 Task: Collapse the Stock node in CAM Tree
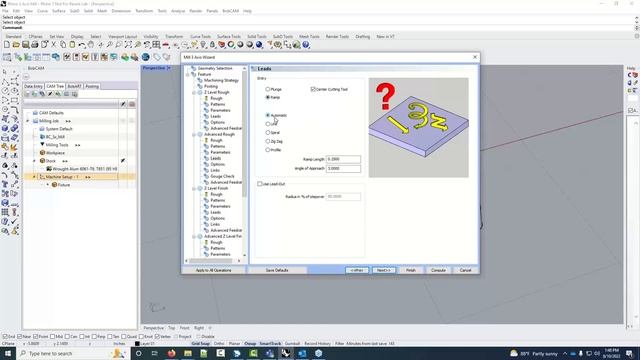coord(34,161)
